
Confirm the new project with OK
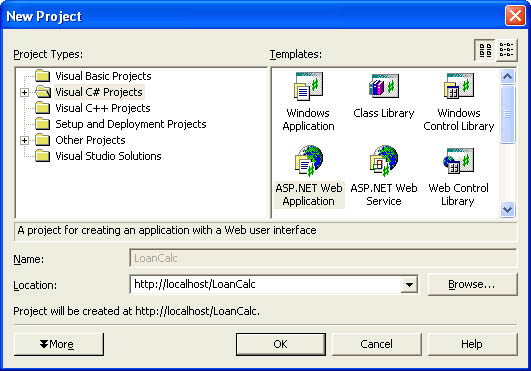[281, 344]
